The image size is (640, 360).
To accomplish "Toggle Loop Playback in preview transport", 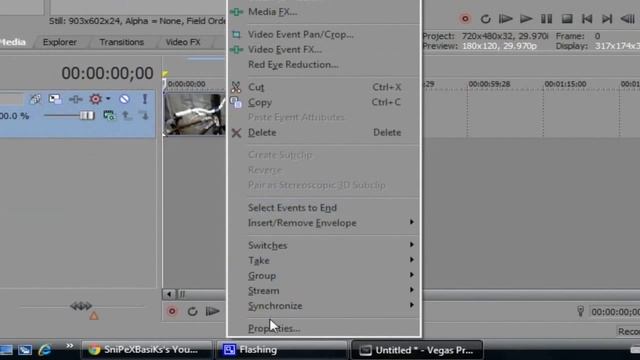I will 485,19.
